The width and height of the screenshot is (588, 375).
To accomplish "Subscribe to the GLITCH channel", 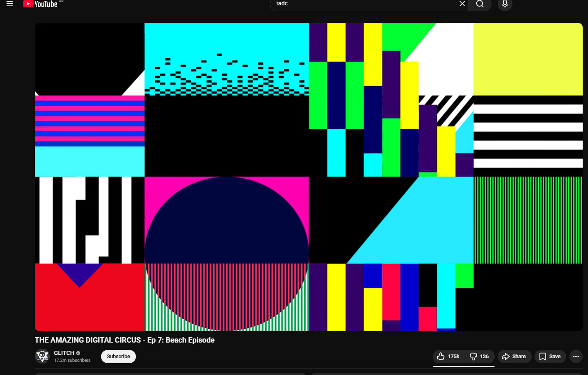I will click(x=118, y=357).
